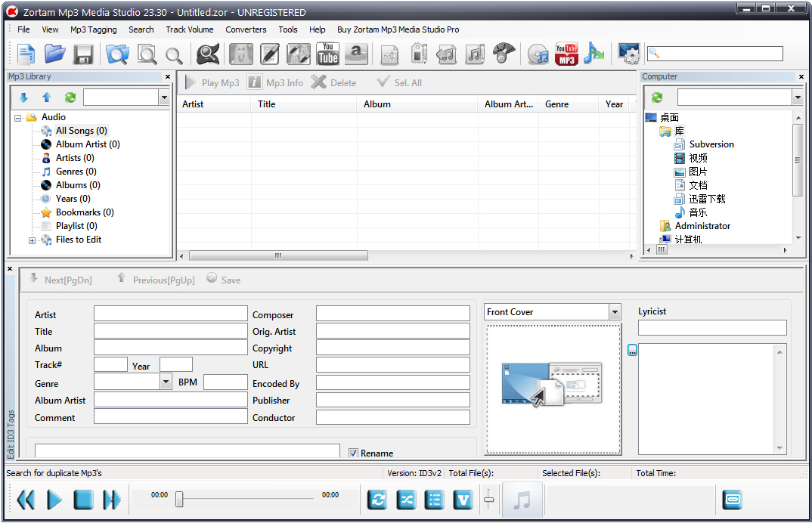Click the vertical volume slider in player bar
This screenshot has width=812, height=523.
(489, 499)
